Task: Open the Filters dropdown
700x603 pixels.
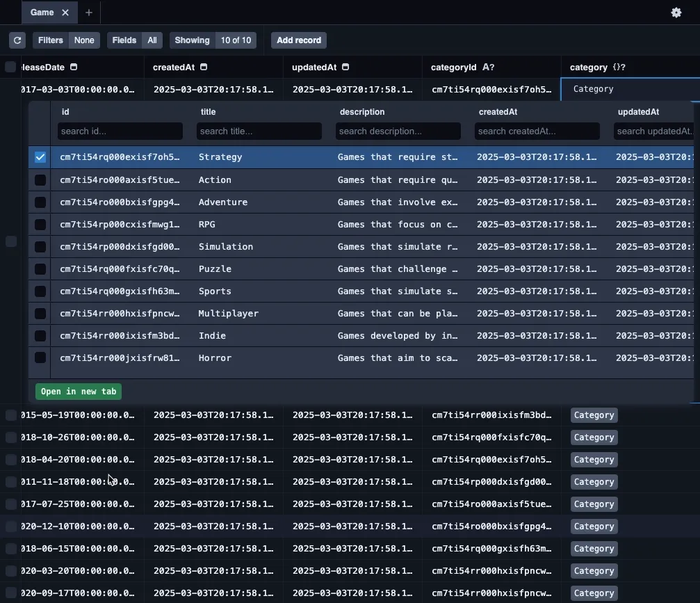Action: tap(66, 40)
